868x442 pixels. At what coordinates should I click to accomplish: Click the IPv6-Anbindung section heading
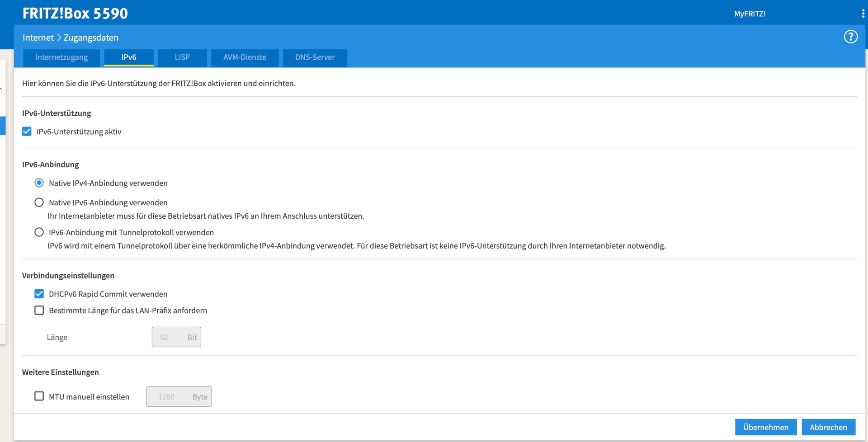coord(51,165)
